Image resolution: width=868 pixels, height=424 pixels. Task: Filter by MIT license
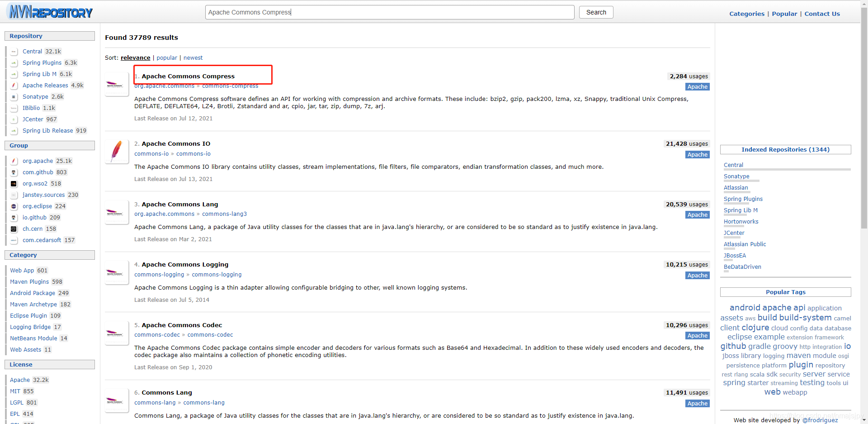coord(22,391)
